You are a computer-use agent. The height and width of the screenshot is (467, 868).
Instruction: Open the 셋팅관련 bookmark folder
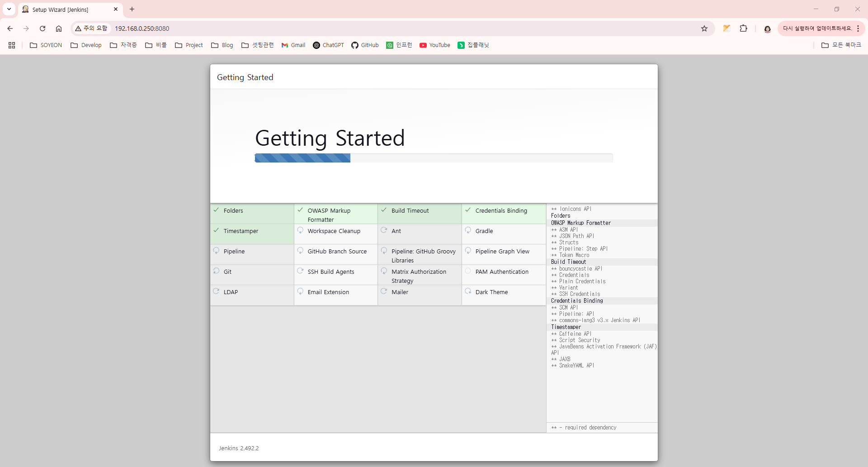click(x=258, y=45)
